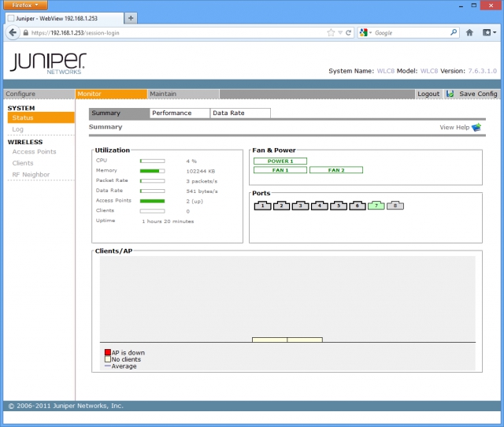This screenshot has height=427, width=504.
Task: Click the reload page icon
Action: (348, 32)
